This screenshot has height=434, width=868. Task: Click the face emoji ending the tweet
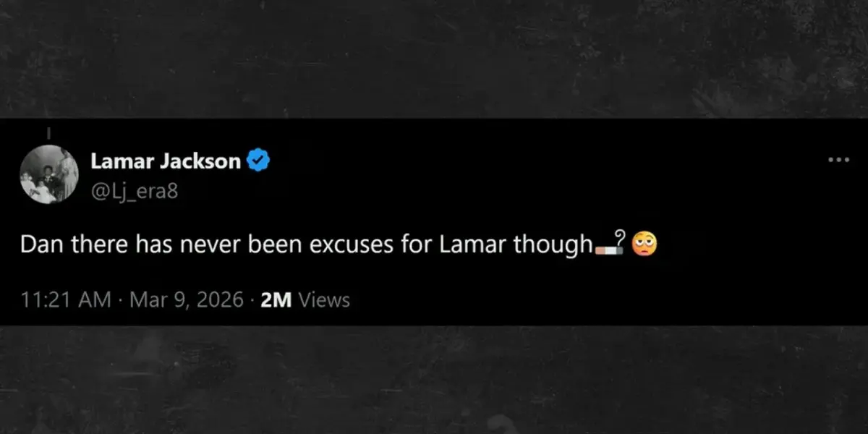tap(644, 245)
